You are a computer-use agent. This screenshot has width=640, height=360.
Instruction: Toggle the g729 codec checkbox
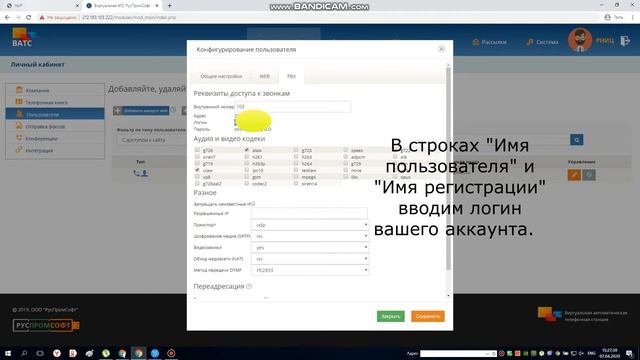coord(345,163)
